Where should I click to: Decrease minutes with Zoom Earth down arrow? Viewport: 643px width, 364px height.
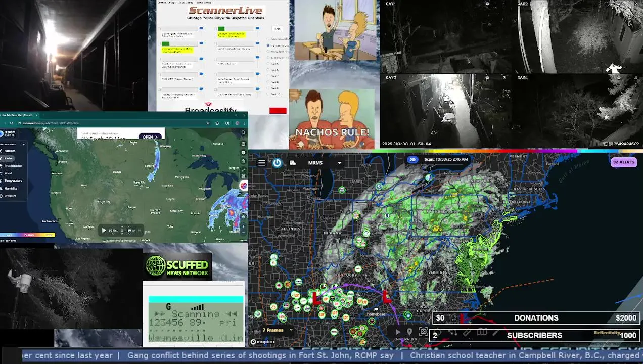point(129,234)
